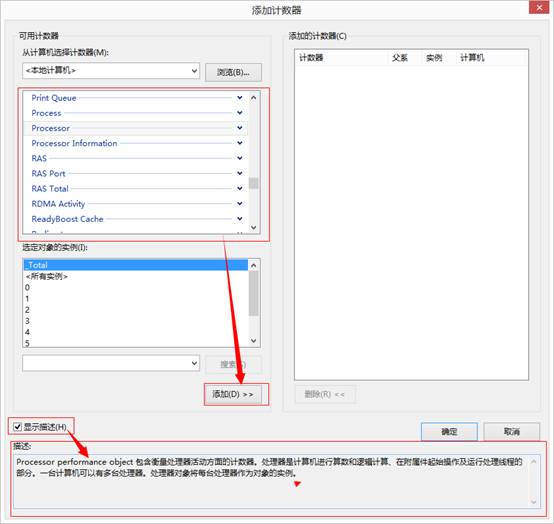
Task: Click the 确定 OK button
Action: [449, 431]
